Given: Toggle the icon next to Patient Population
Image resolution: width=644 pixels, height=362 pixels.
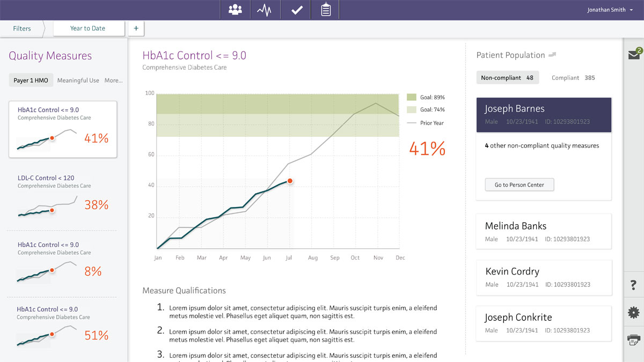Looking at the screenshot, I should [x=552, y=55].
